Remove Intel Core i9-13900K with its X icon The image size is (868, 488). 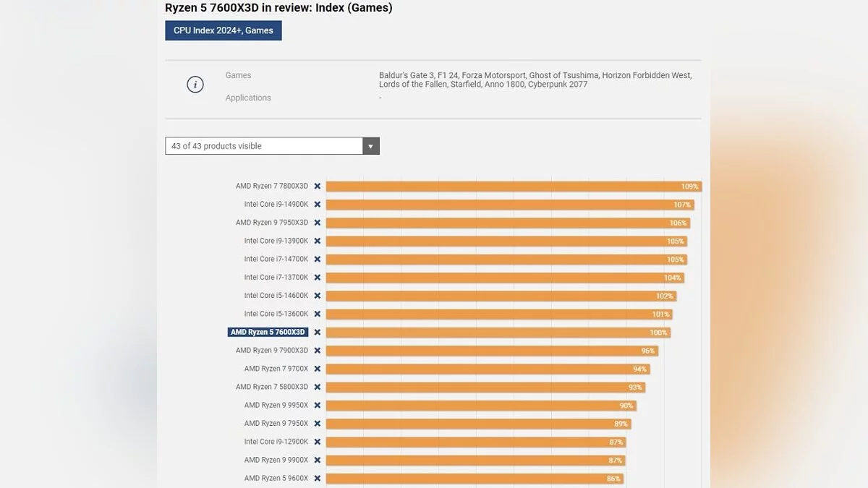pyautogui.click(x=317, y=241)
